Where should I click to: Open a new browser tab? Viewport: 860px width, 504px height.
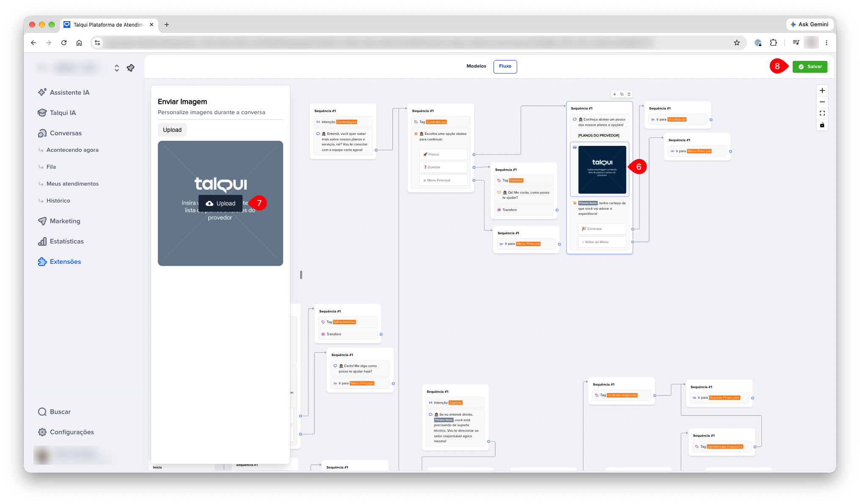click(167, 25)
